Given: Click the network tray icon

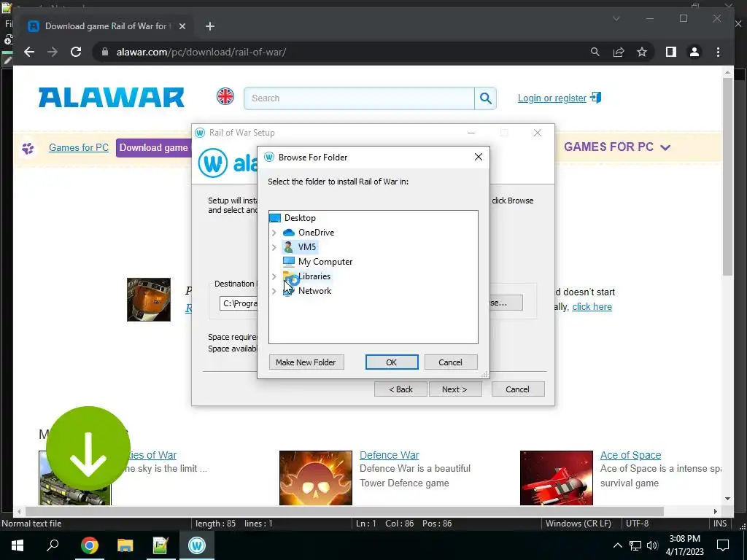Looking at the screenshot, I should pos(635,545).
